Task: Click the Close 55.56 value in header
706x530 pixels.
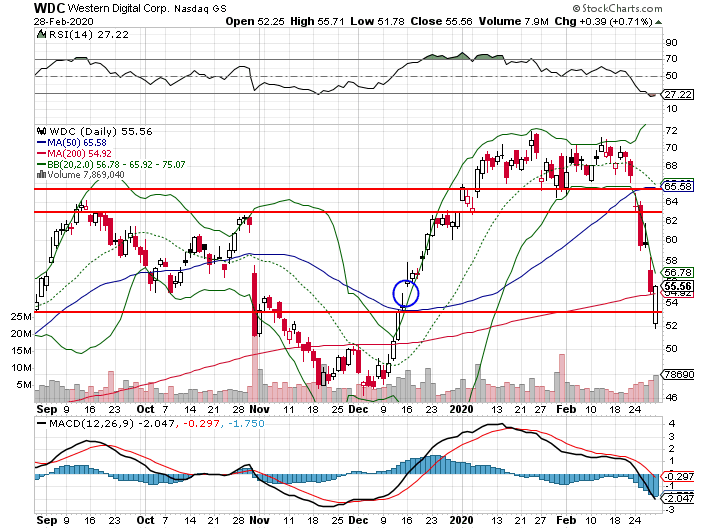Action: (x=441, y=21)
